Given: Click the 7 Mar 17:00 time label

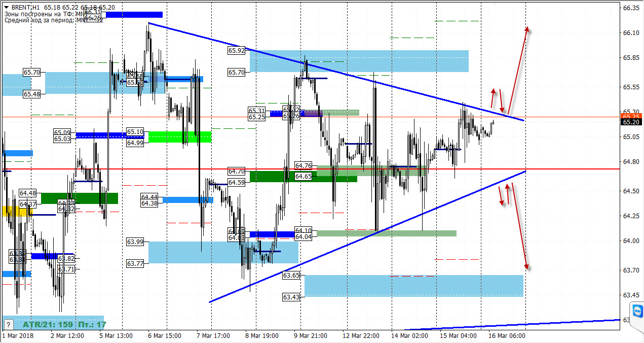Looking at the screenshot, I should [214, 336].
